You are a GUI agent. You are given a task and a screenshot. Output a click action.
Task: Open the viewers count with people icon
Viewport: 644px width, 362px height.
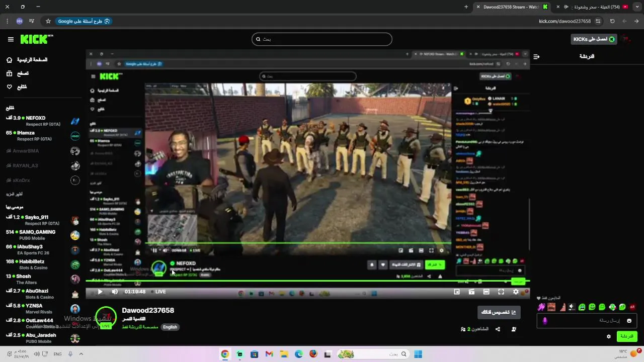474,329
